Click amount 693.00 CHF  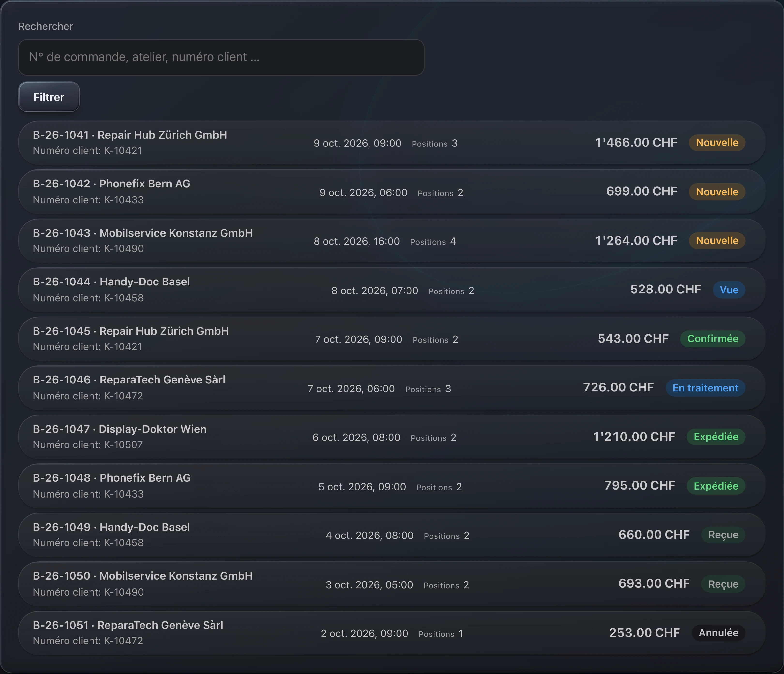pyautogui.click(x=654, y=584)
